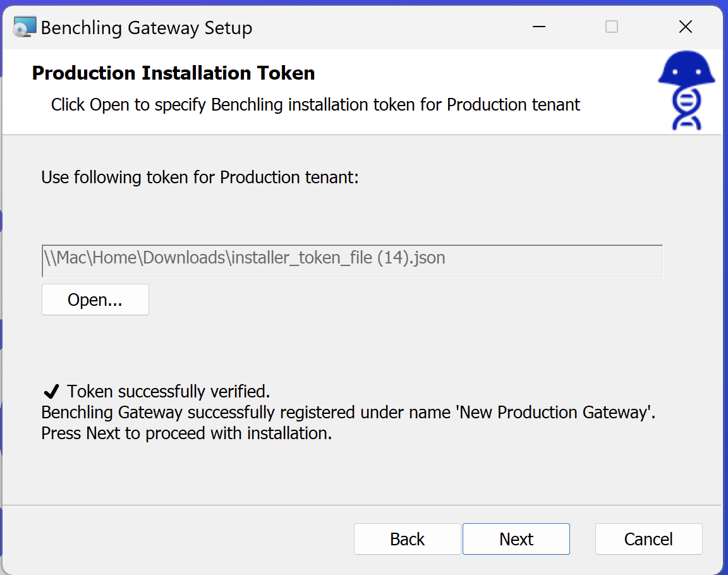Image resolution: width=728 pixels, height=575 pixels.
Task: Click the 'Press Next to proceed' status line
Action: (186, 434)
